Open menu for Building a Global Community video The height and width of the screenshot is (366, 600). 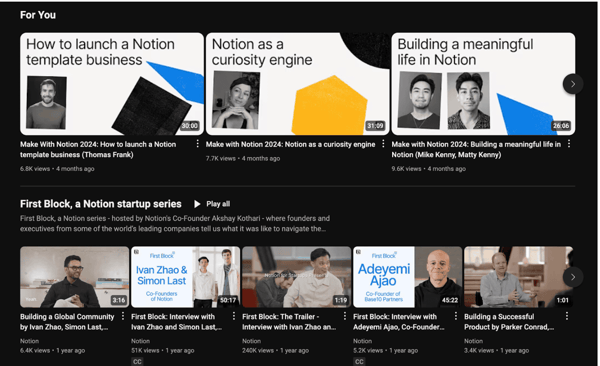pyautogui.click(x=123, y=316)
